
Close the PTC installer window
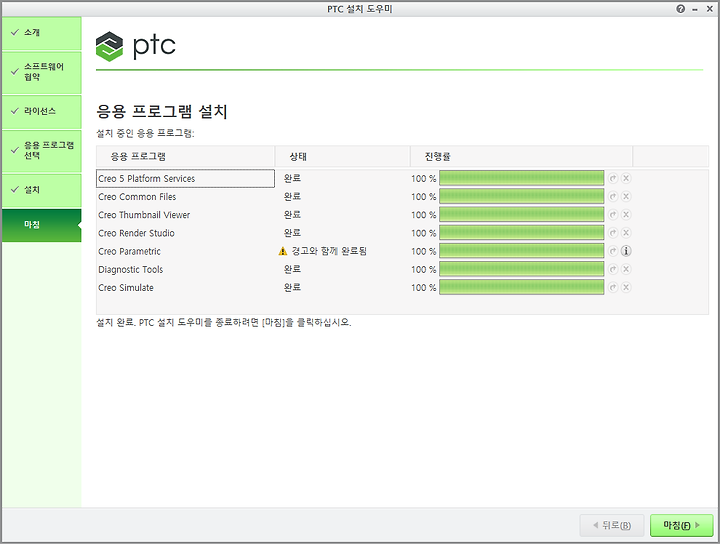(x=709, y=9)
